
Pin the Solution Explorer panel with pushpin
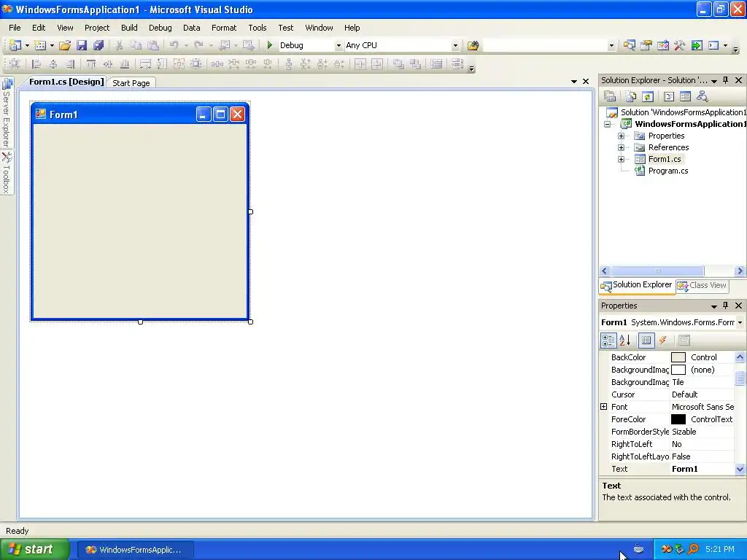pos(726,80)
